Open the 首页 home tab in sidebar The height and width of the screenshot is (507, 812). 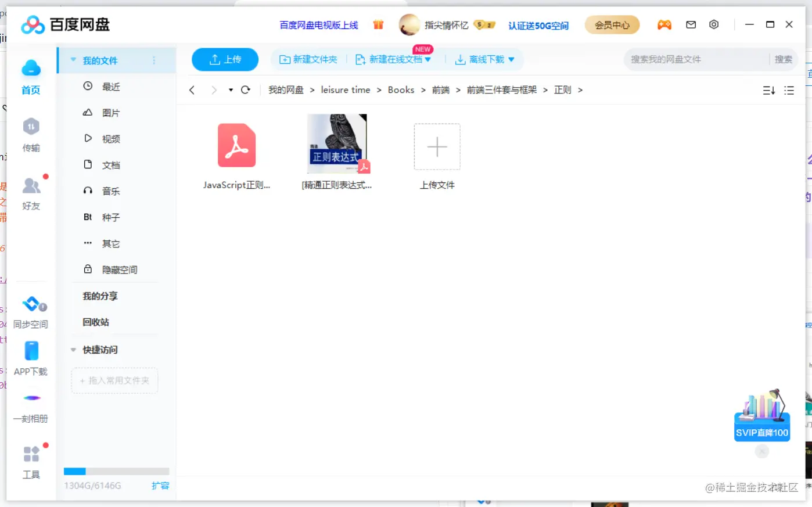[31, 77]
